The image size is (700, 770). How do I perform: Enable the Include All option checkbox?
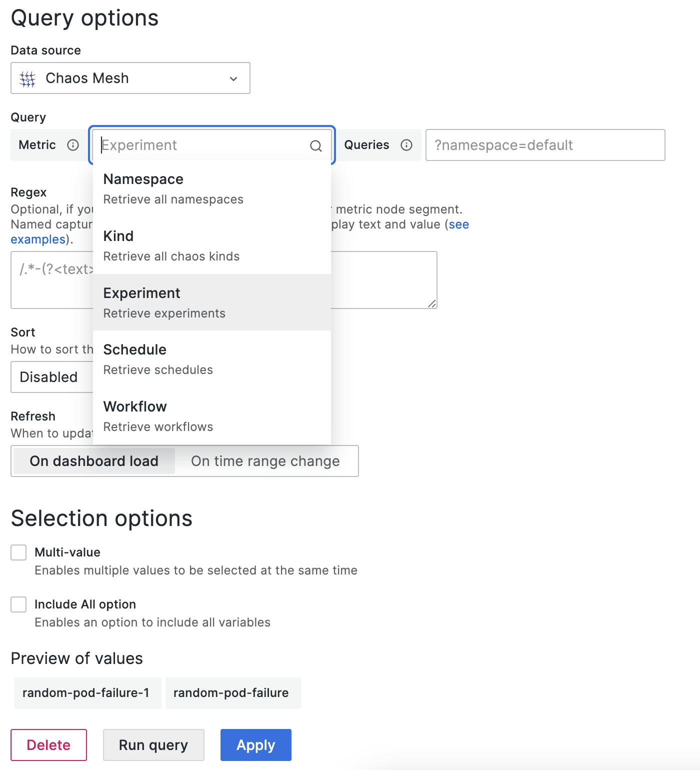tap(19, 604)
